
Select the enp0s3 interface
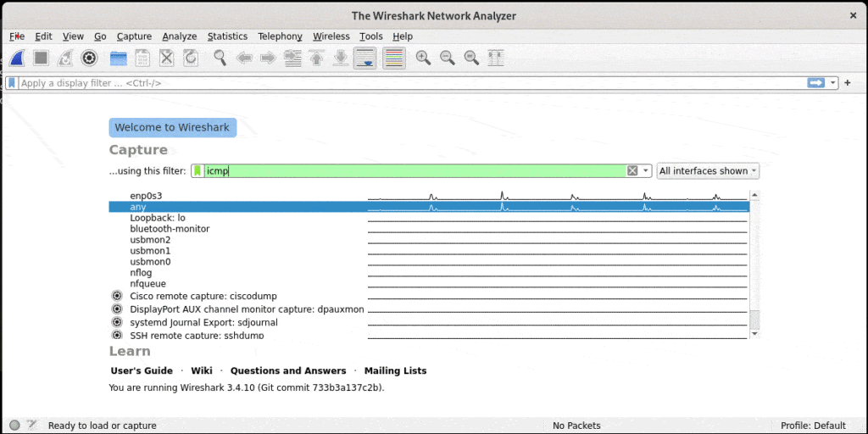428,196
